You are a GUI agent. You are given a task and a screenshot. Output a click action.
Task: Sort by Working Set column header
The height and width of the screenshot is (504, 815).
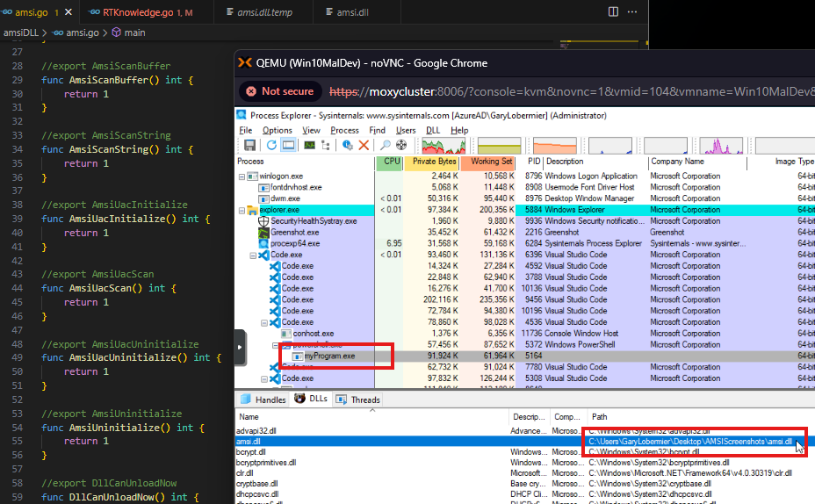coord(487,162)
